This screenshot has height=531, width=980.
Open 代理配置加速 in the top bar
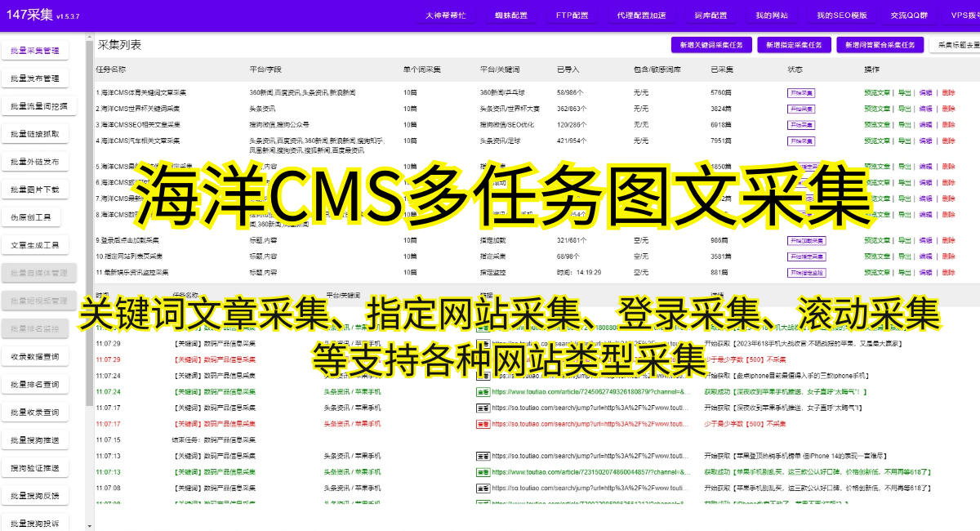pyautogui.click(x=641, y=15)
